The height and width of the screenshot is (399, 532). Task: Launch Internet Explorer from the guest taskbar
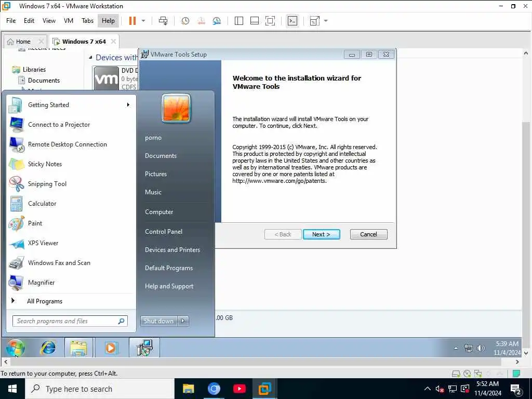[48, 348]
